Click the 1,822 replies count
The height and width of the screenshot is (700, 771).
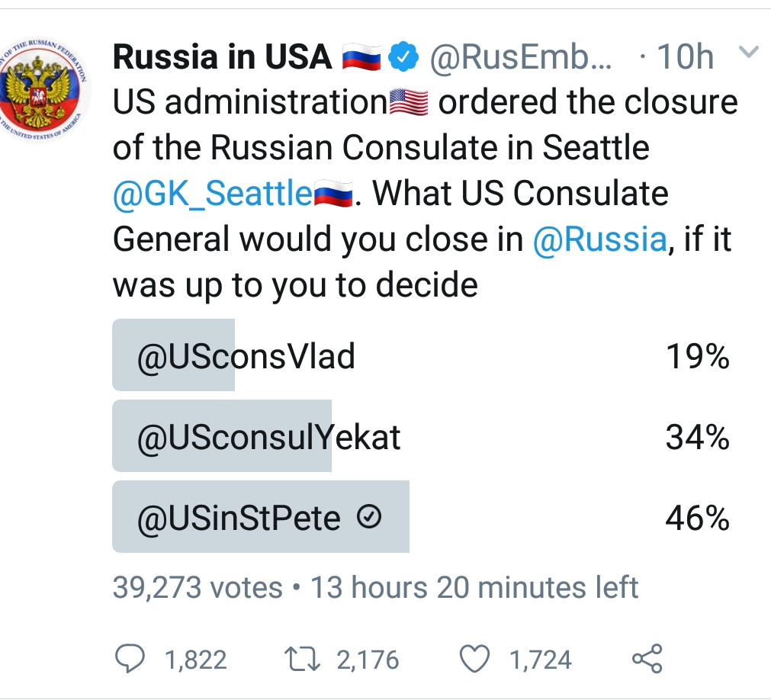pyautogui.click(x=196, y=660)
